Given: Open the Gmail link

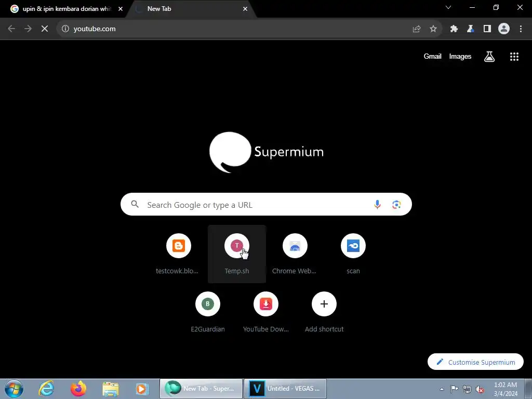Looking at the screenshot, I should (x=432, y=56).
